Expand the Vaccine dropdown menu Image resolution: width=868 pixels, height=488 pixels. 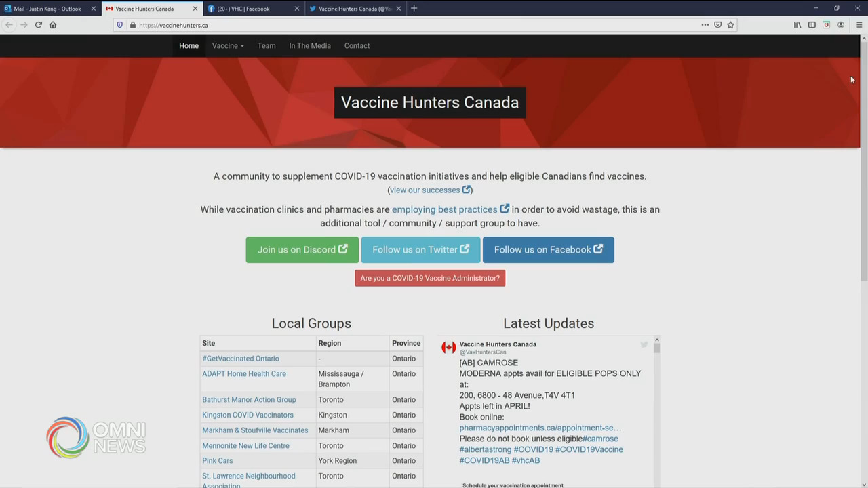227,46
